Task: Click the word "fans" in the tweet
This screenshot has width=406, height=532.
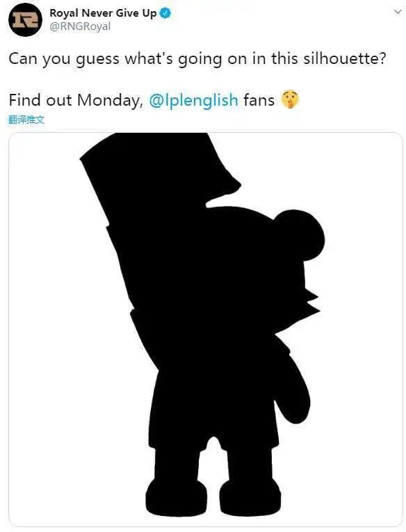Action: click(259, 100)
